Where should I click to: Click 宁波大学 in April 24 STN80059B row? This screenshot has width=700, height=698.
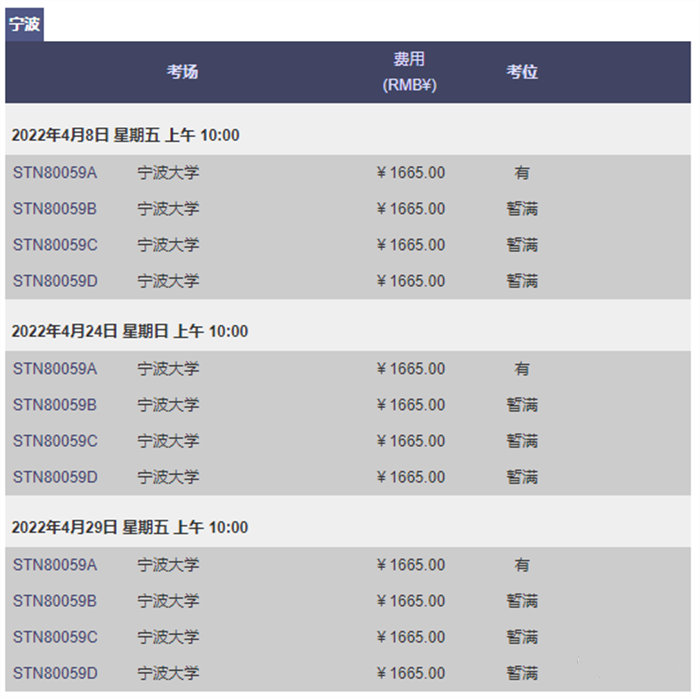(x=168, y=405)
